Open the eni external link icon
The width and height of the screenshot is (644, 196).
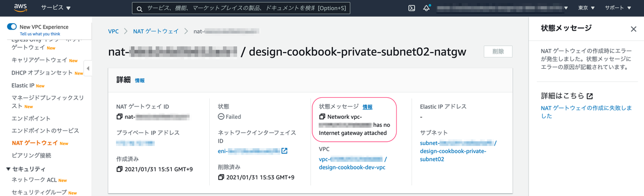coord(285,151)
